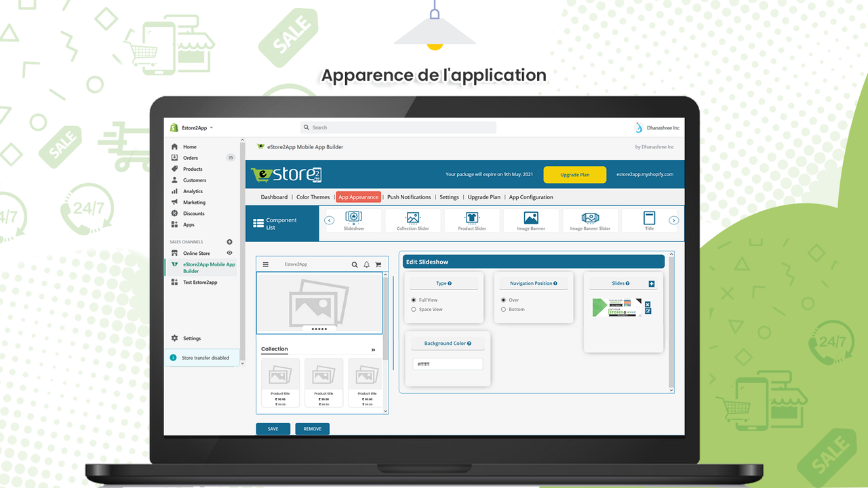Open the Push Notifications tab
Viewport: 868px width, 488px height.
[409, 197]
